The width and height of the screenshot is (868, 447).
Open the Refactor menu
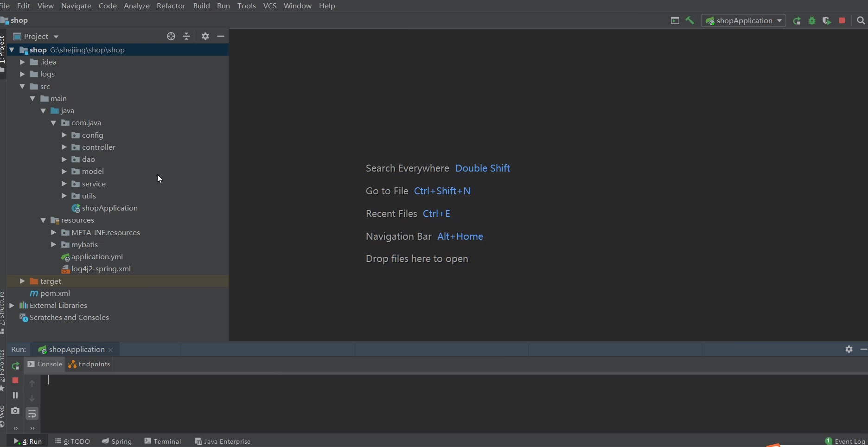[x=171, y=6]
